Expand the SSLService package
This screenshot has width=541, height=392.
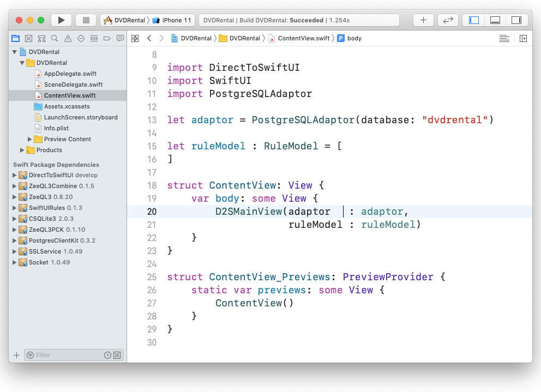(x=15, y=251)
